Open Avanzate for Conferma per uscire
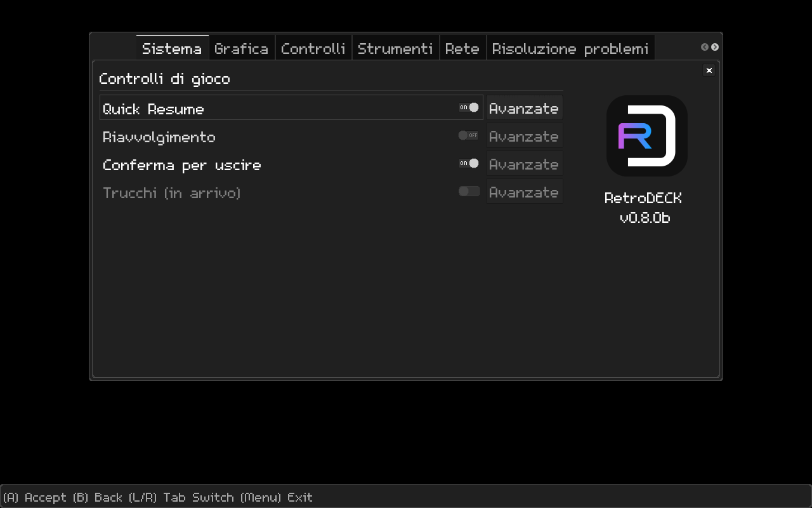The width and height of the screenshot is (812, 508). click(x=524, y=164)
